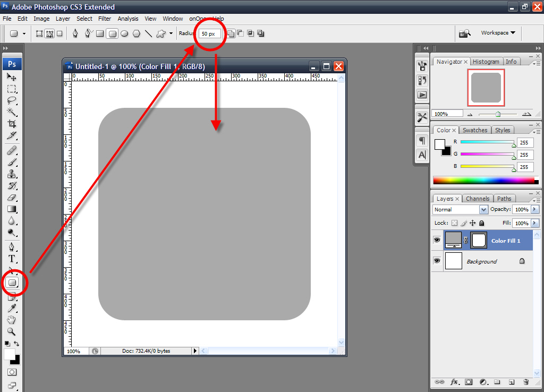Choose the Ellipse shape option

[x=124, y=33]
